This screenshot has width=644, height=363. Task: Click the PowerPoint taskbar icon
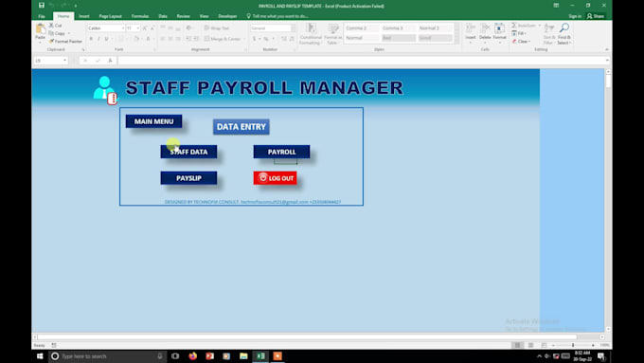point(209,356)
